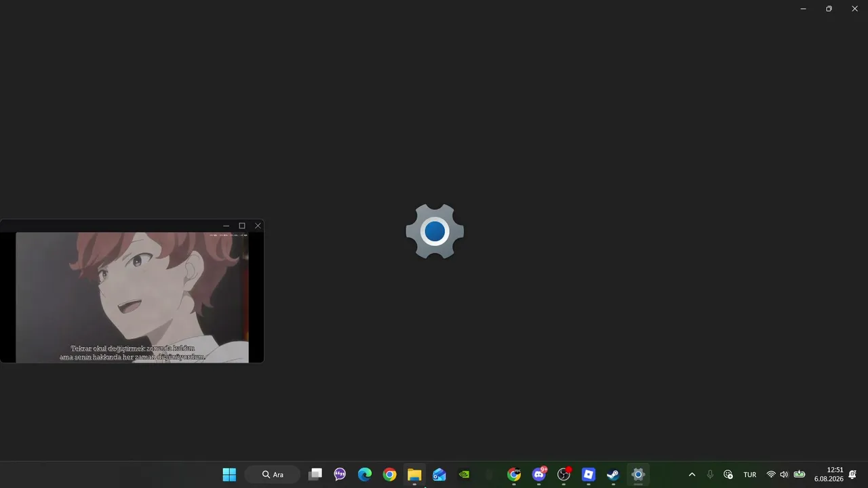Open the clock and calendar flyout
This screenshot has height=488, width=868.
coord(829,474)
